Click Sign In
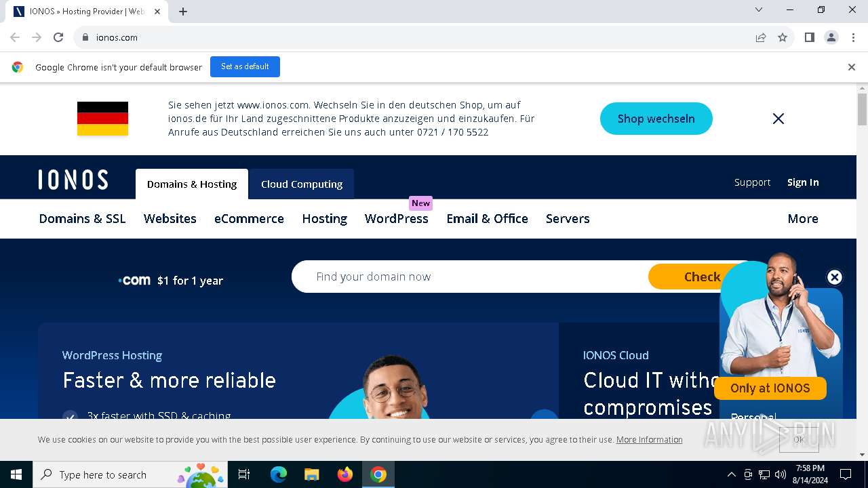This screenshot has height=488, width=868. [803, 182]
